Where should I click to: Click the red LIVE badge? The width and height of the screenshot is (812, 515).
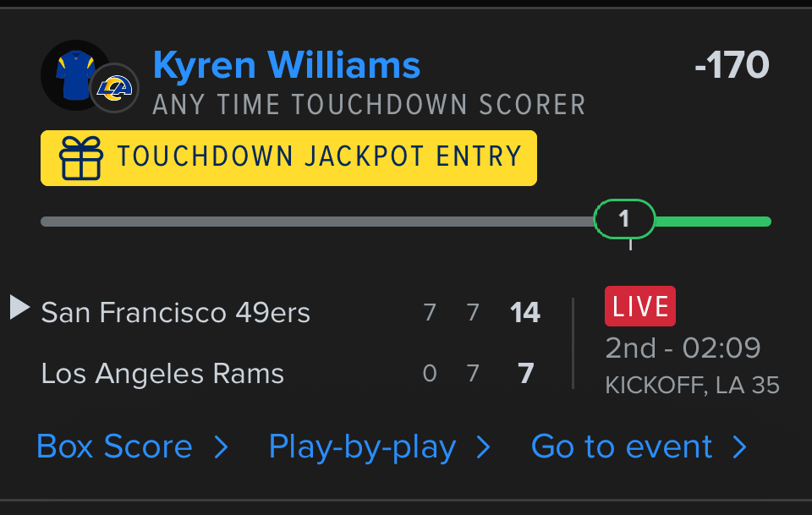[640, 306]
